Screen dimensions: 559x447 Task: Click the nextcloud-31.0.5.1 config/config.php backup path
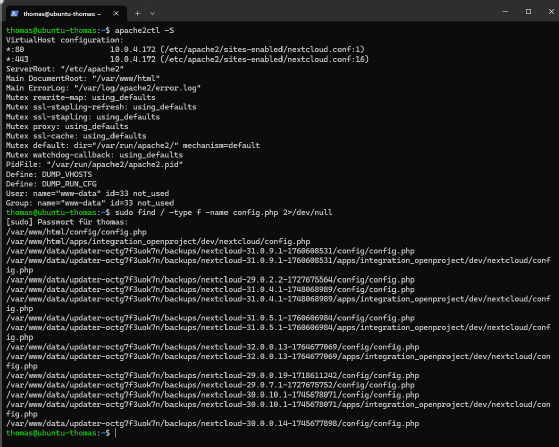210,318
